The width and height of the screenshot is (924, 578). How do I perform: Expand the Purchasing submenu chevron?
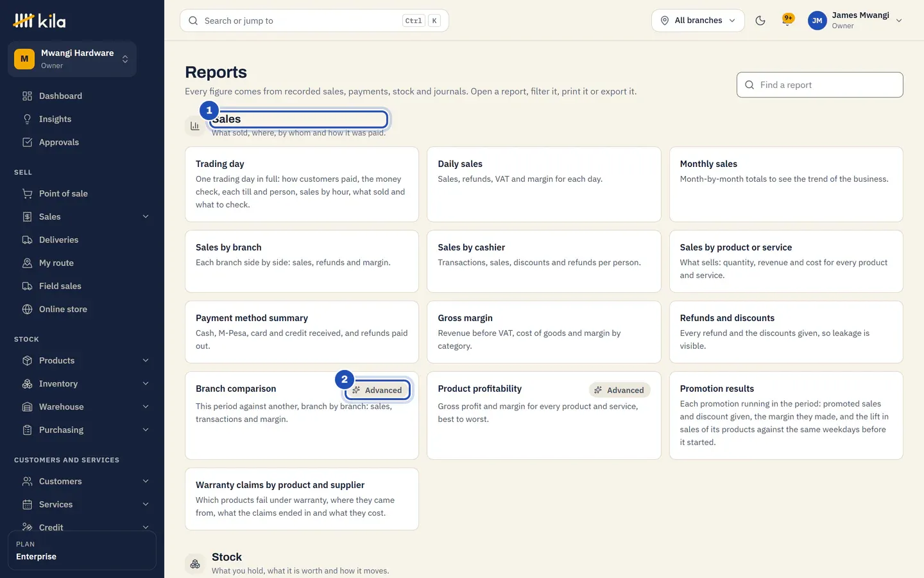146,430
